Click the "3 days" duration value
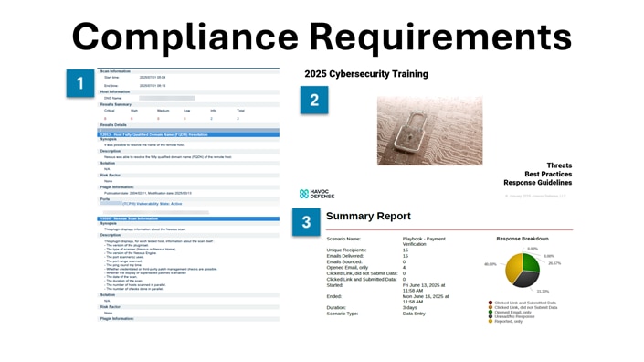Image resolution: width=644 pixels, height=362 pixels. pos(409,307)
